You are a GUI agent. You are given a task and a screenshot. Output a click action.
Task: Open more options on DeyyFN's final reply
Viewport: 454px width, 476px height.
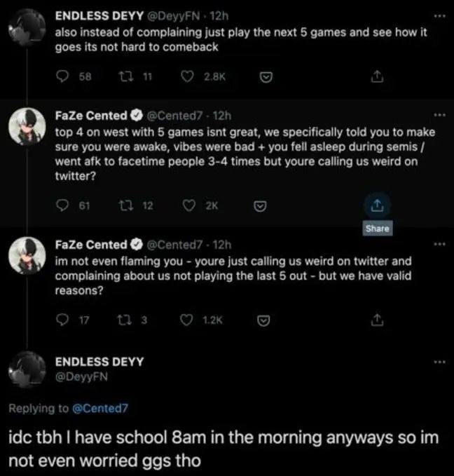[439, 362]
